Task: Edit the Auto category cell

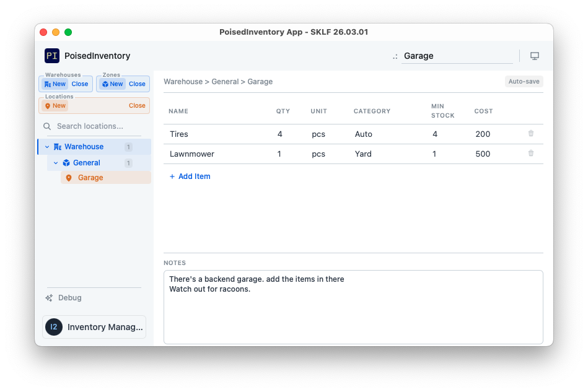Action: (x=363, y=134)
